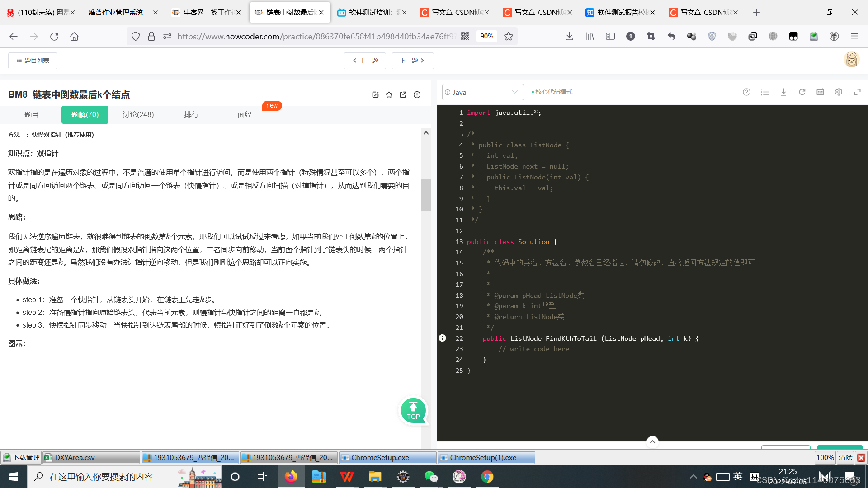Open the Java language dropdown
This screenshot has height=488, width=868.
(x=482, y=92)
